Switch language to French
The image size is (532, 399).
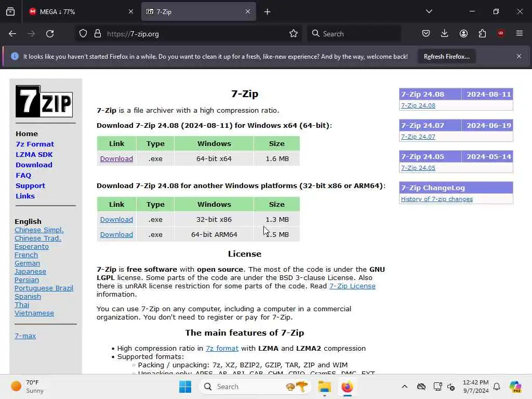[26, 255]
